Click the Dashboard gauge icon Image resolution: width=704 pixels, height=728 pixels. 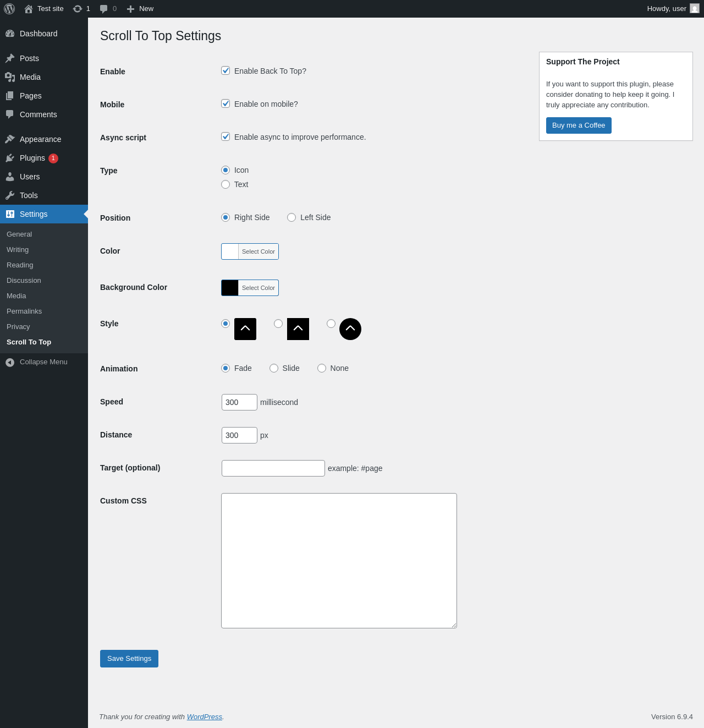tap(10, 34)
